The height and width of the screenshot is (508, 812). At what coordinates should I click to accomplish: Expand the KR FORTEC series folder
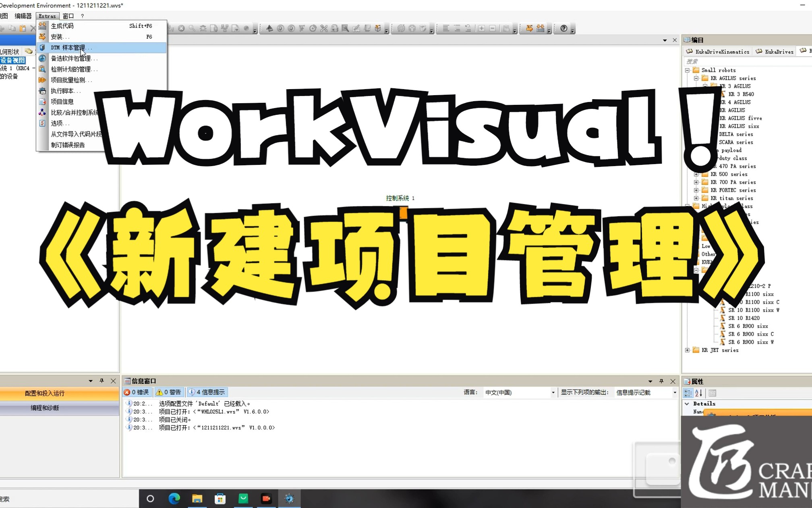[696, 190]
